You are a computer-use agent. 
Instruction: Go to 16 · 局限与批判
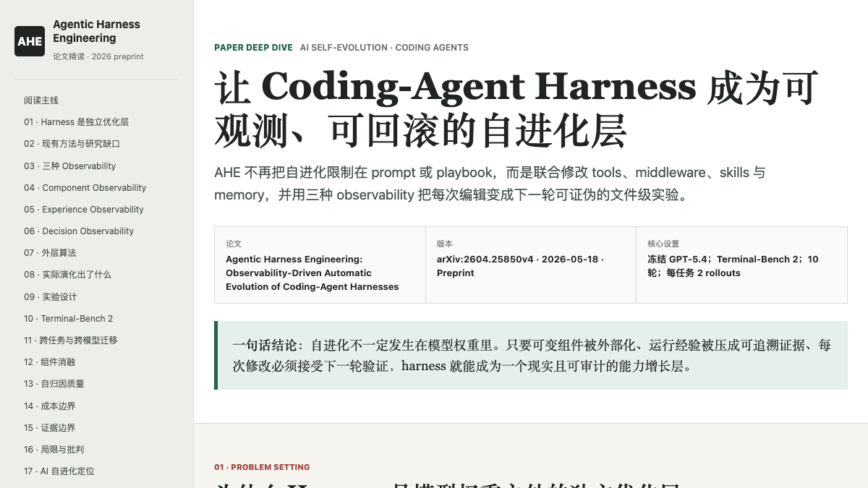(x=54, y=449)
